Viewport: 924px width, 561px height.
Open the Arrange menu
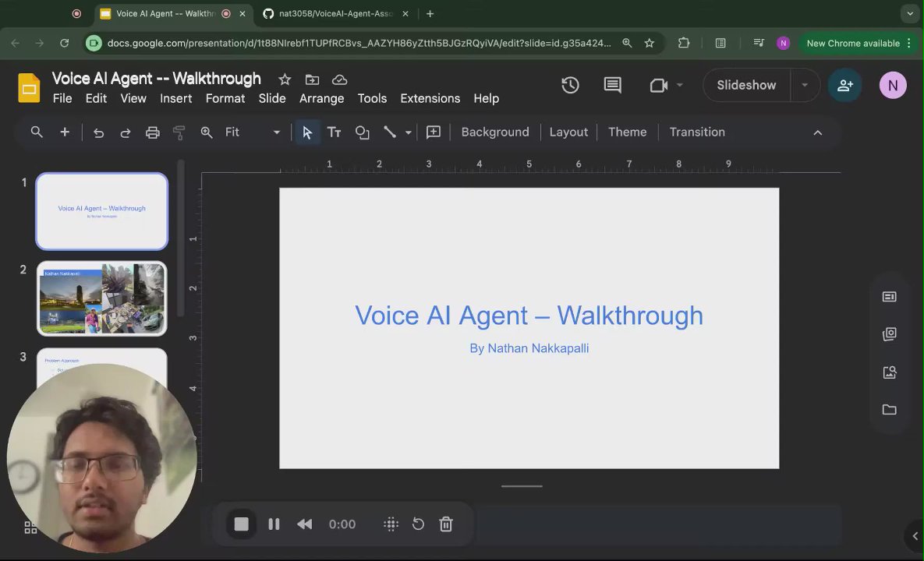tap(321, 98)
